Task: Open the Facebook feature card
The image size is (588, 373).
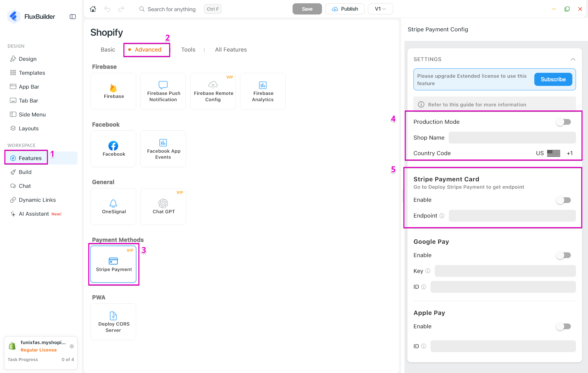Action: click(113, 149)
